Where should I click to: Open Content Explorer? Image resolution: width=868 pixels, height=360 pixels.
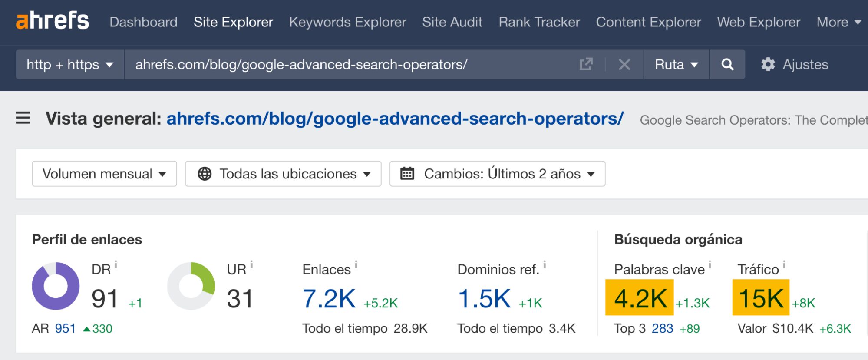(x=648, y=22)
